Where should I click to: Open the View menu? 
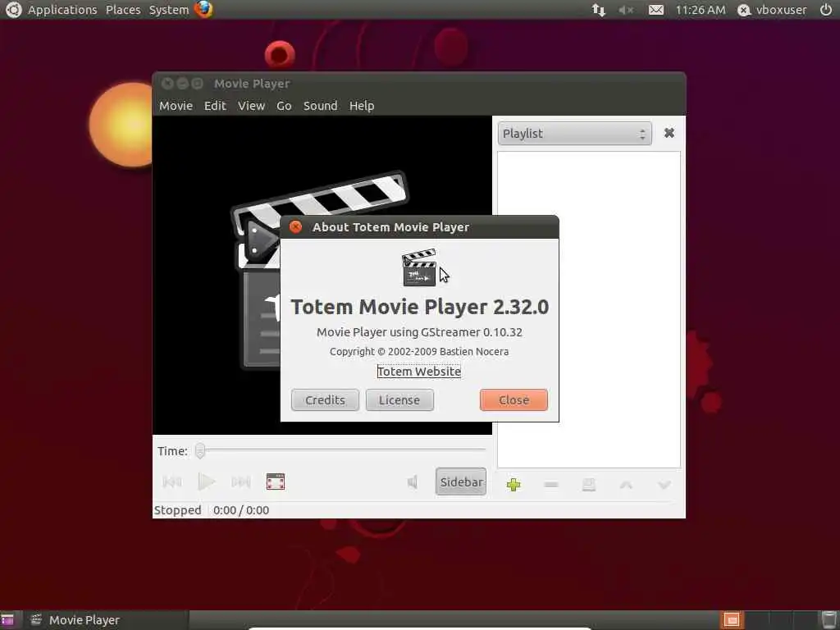(x=251, y=106)
